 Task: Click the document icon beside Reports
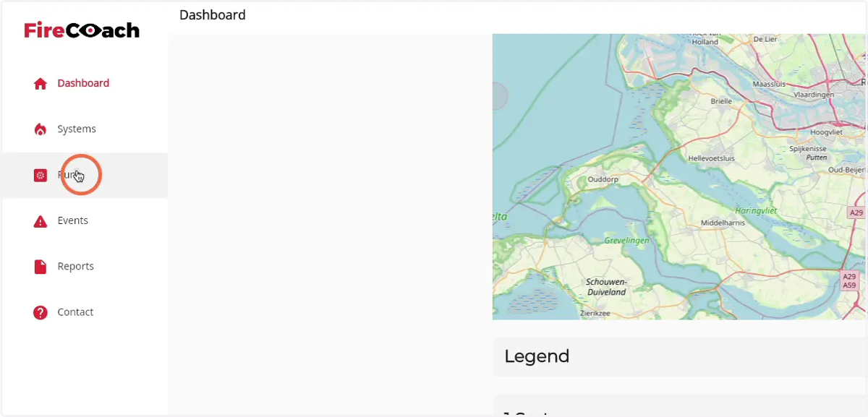coord(41,267)
